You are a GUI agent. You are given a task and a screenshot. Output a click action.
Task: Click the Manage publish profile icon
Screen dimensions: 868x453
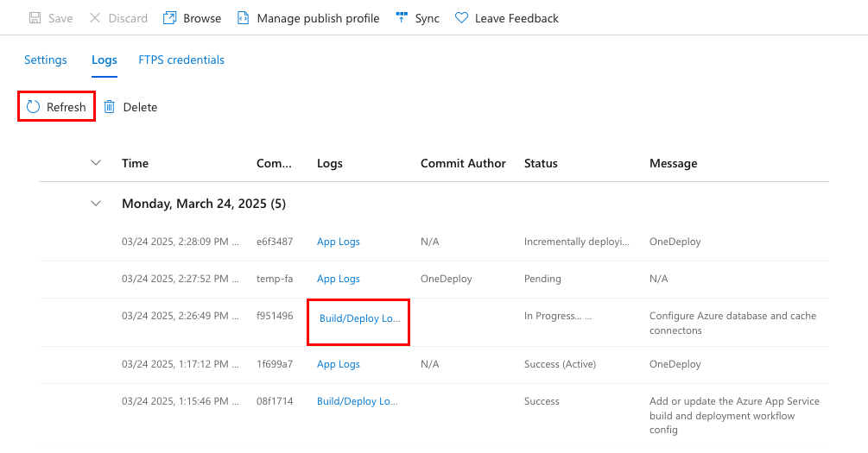click(243, 18)
